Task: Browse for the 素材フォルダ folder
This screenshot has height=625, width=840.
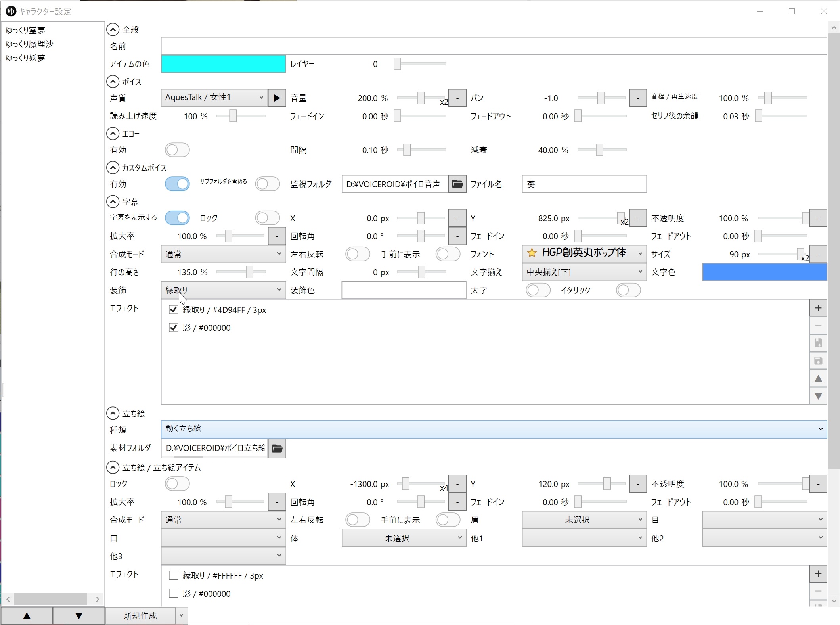Action: [277, 449]
